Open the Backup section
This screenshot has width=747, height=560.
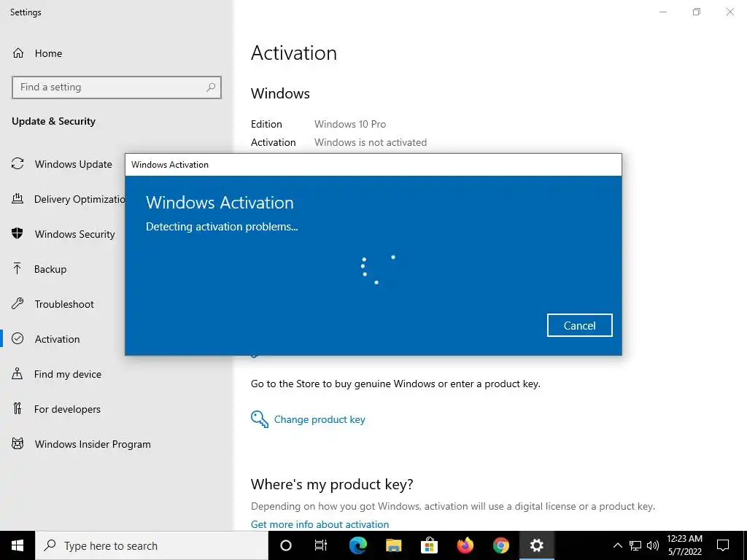pos(50,269)
